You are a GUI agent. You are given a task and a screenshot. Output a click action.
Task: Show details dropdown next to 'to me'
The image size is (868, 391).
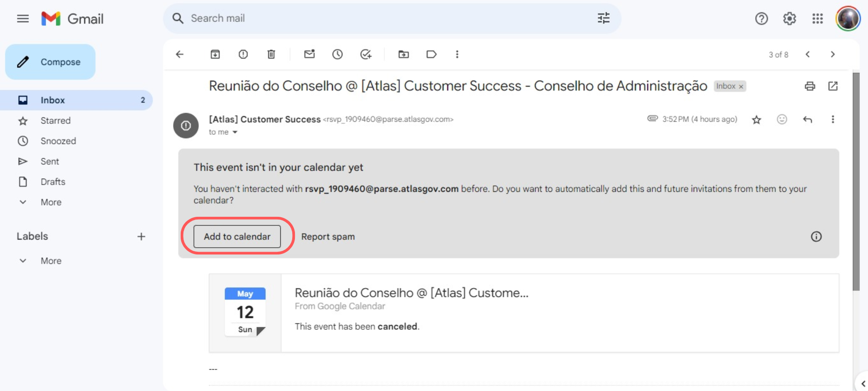(235, 132)
